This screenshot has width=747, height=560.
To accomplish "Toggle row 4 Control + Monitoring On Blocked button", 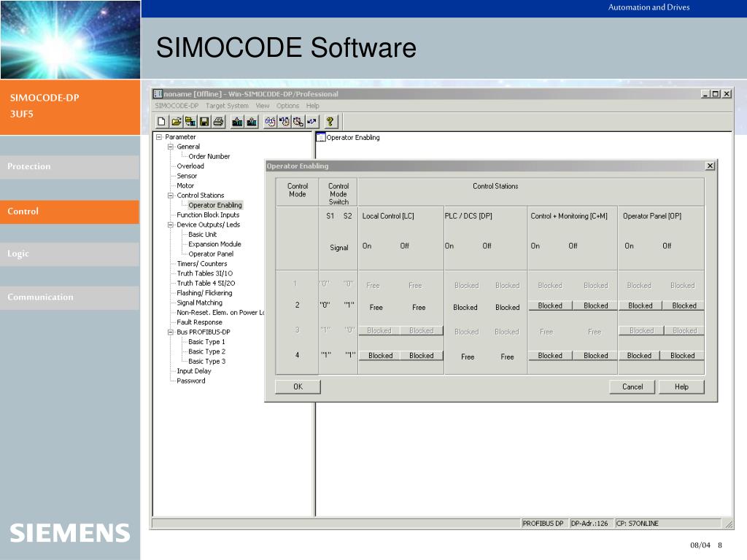I will coord(550,355).
